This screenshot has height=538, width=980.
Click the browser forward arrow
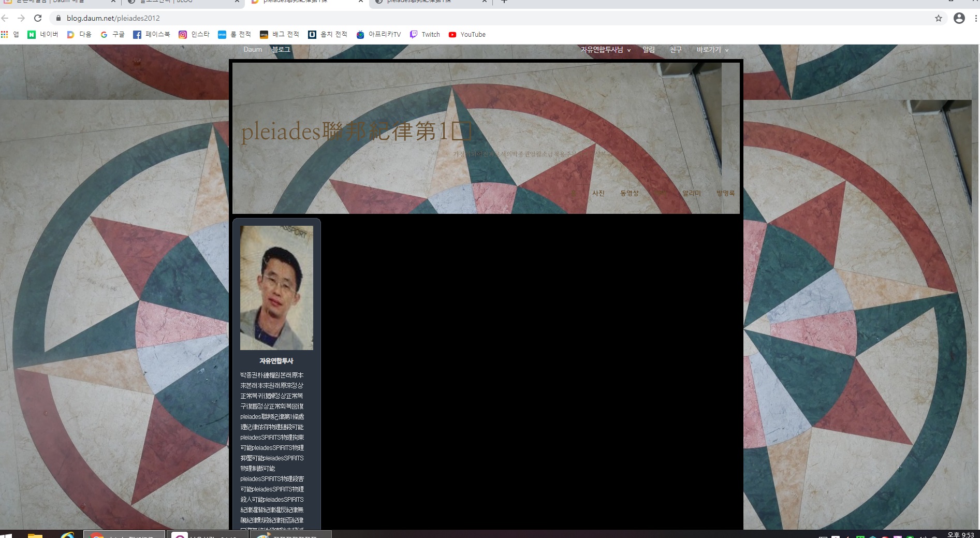point(21,18)
